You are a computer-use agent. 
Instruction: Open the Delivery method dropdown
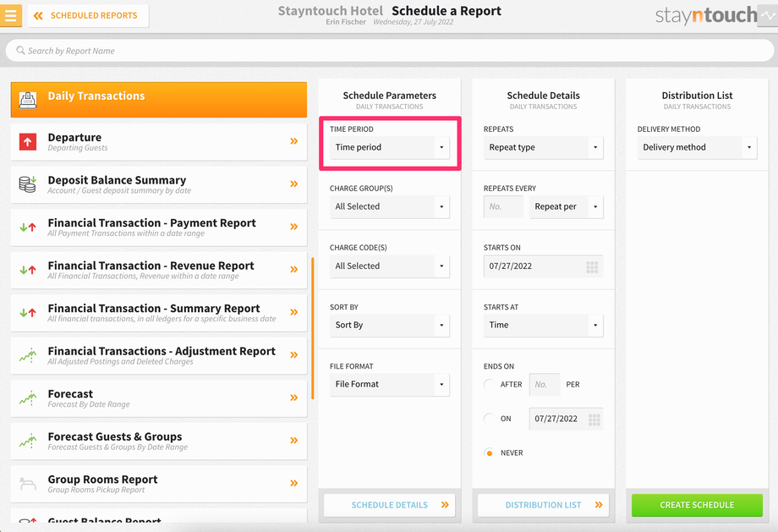coord(697,147)
